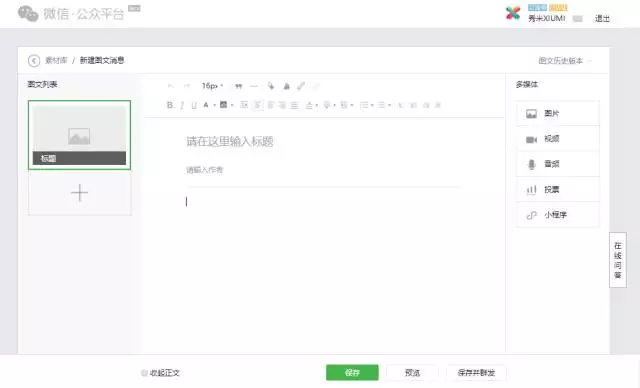Click the 微信·公众平台 logo
Image resolution: width=640 pixels, height=388 pixels.
[x=71, y=14]
